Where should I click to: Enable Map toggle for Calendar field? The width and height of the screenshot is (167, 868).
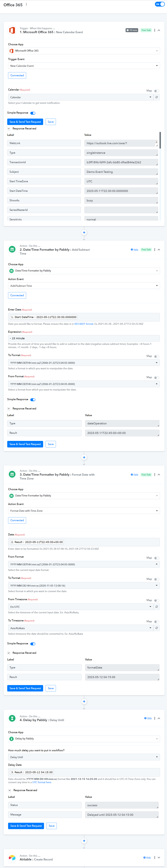click(x=157, y=91)
